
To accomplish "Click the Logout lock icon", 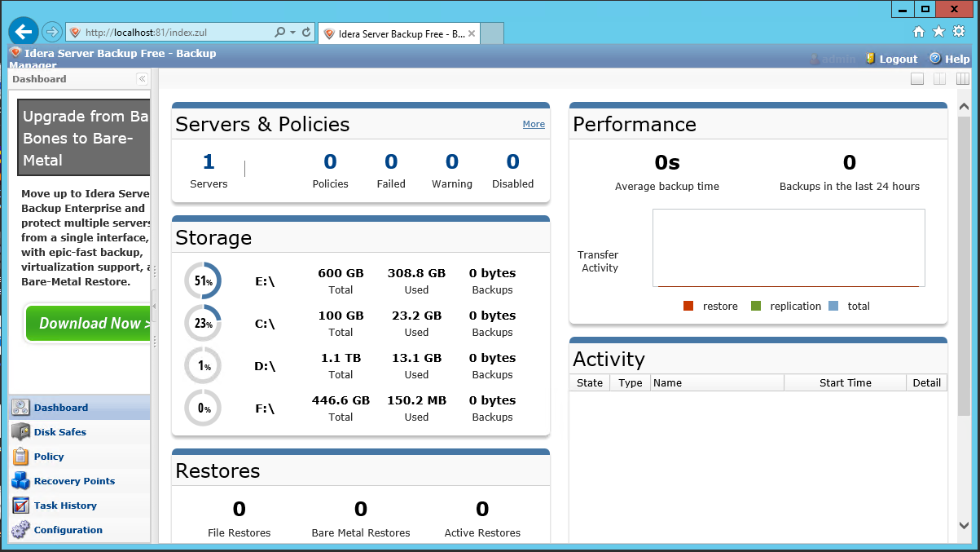I will click(x=871, y=59).
